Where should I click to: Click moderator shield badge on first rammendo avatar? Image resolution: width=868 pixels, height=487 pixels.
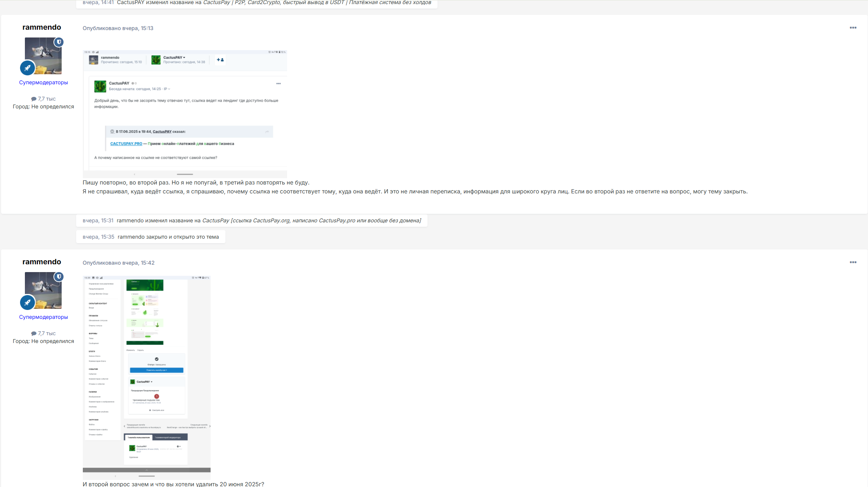click(59, 42)
